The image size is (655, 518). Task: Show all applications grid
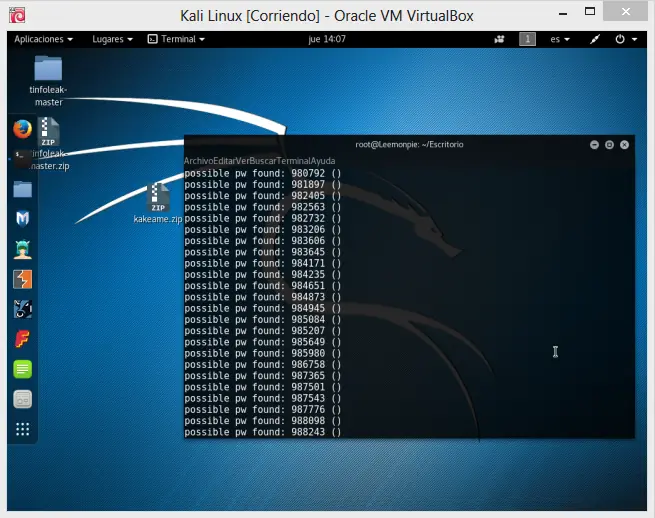tap(22, 429)
